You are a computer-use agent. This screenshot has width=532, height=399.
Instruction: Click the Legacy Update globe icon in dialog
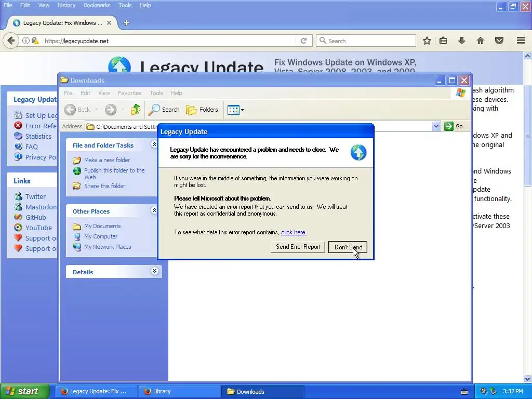[358, 152]
